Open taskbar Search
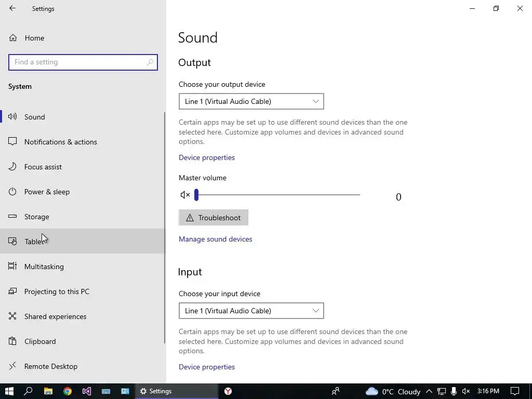This screenshot has height=399, width=532. [28, 391]
